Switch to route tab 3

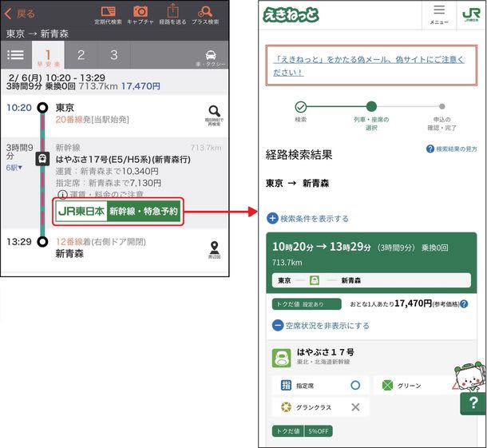114,55
